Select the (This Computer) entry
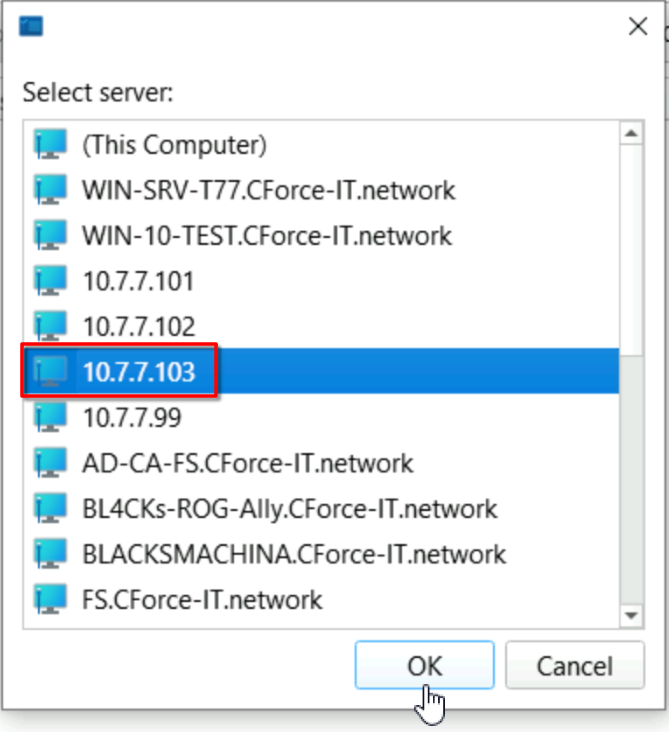The height and width of the screenshot is (732, 669). (x=321, y=144)
